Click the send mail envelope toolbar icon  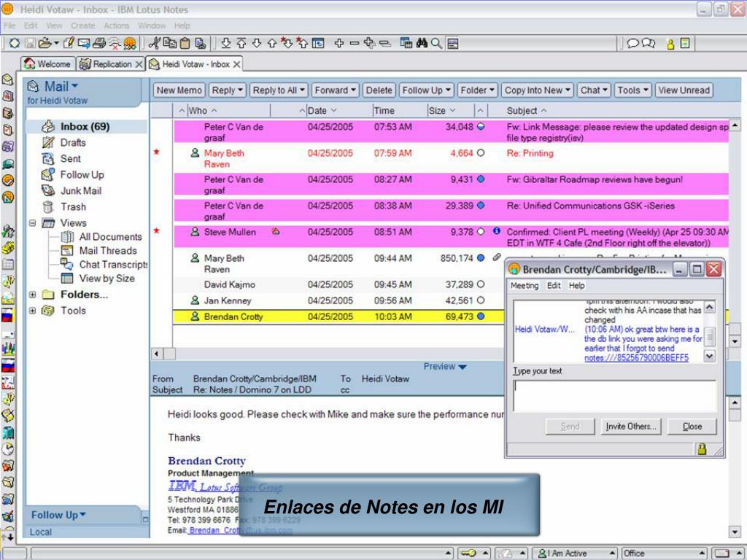coord(84,43)
